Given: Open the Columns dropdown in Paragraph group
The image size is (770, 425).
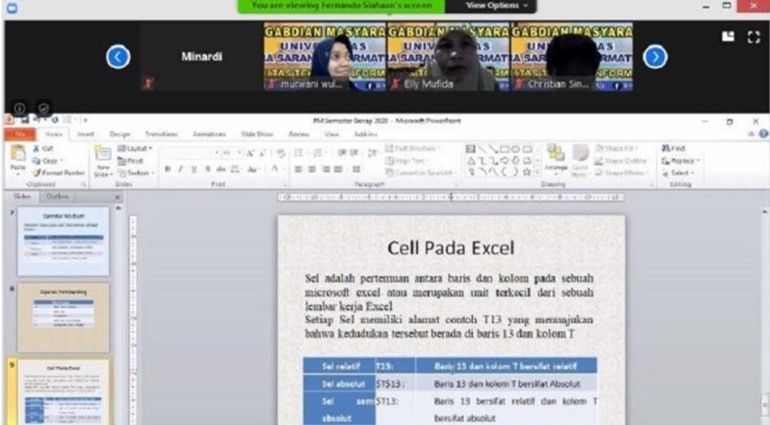Looking at the screenshot, I should pos(357,169).
